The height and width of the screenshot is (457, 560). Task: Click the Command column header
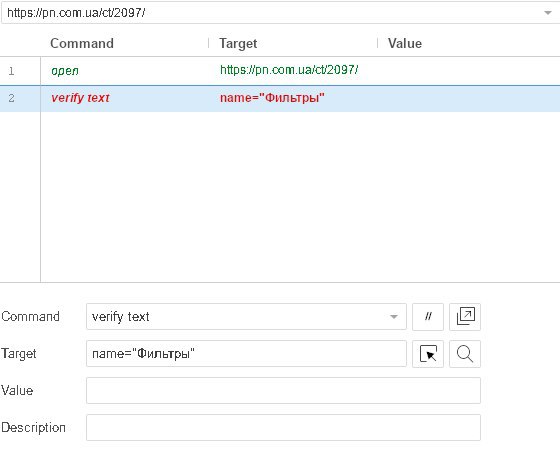coord(82,43)
